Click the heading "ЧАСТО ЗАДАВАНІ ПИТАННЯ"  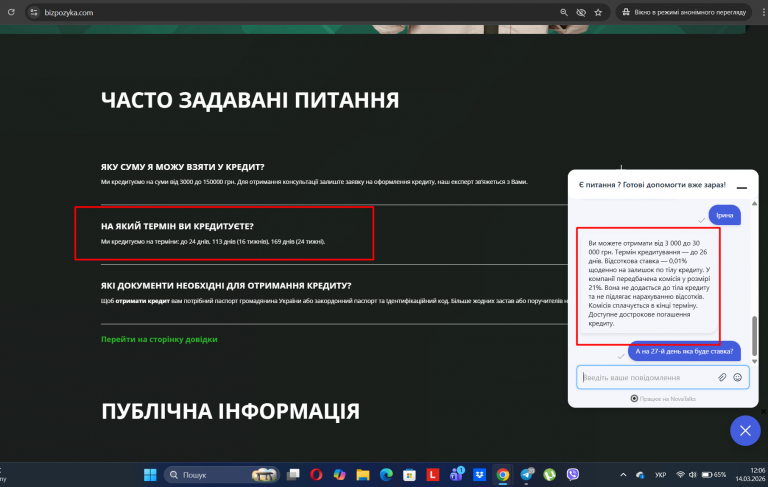(250, 100)
